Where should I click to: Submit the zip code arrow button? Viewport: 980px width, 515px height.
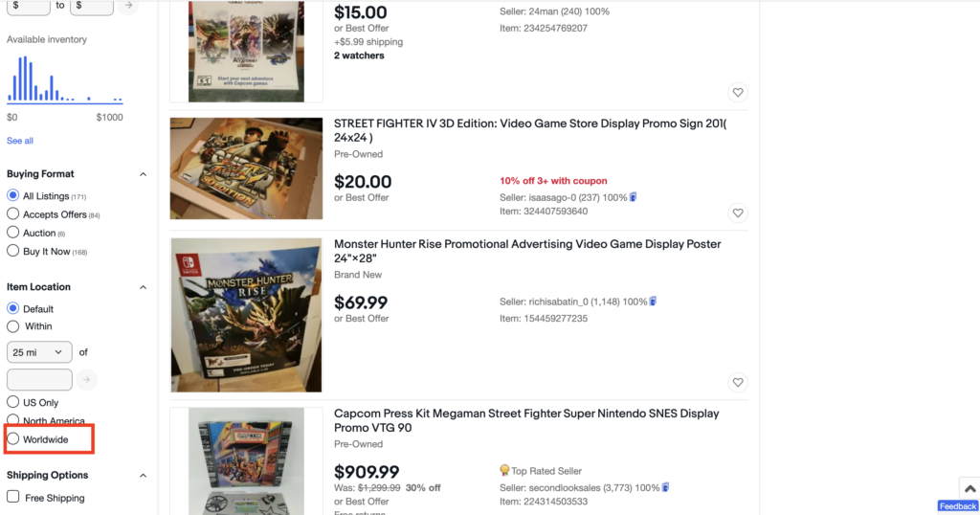point(87,380)
